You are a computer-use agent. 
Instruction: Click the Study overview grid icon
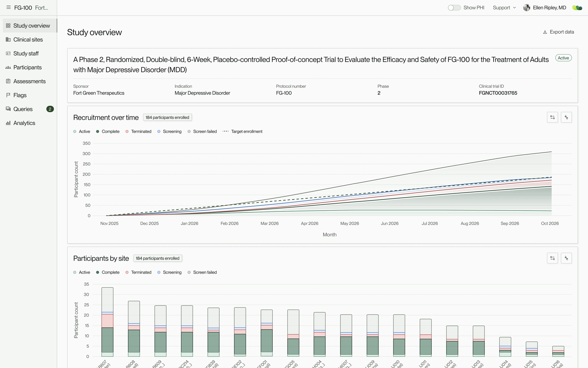[x=8, y=26]
